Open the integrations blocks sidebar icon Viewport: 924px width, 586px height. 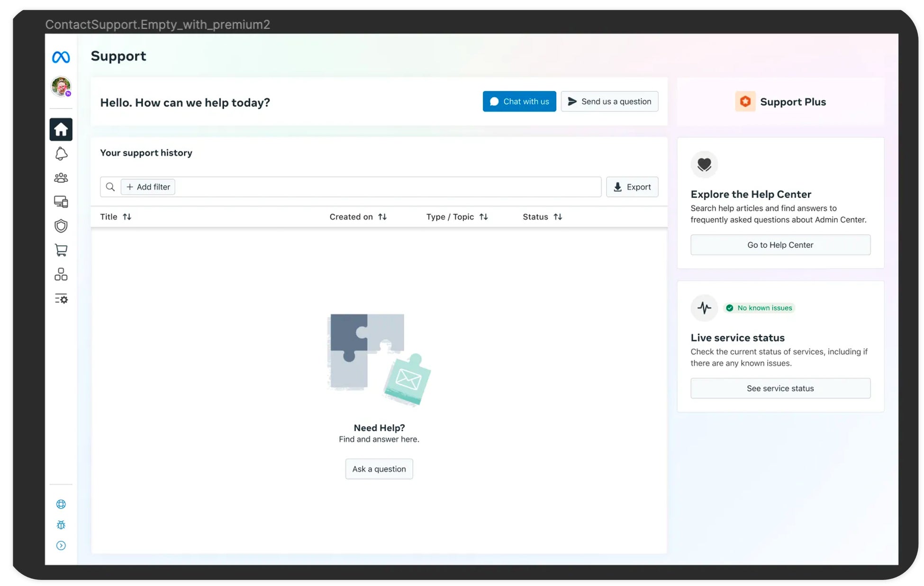point(61,274)
